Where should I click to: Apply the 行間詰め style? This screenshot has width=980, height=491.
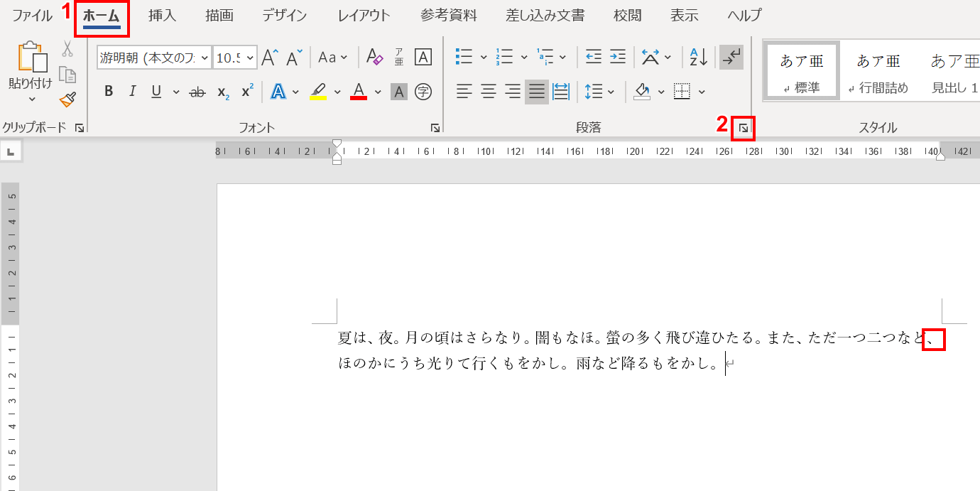tap(878, 70)
